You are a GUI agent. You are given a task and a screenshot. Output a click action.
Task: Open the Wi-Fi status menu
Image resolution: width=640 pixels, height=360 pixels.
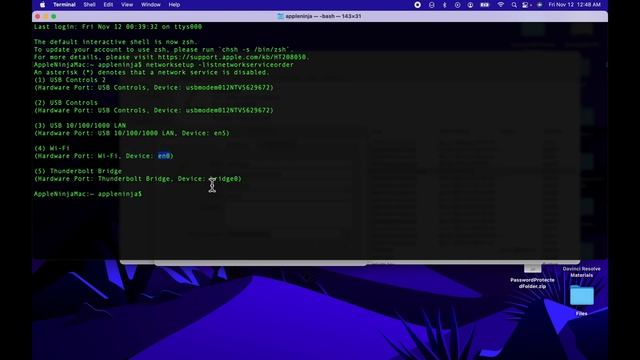point(501,5)
